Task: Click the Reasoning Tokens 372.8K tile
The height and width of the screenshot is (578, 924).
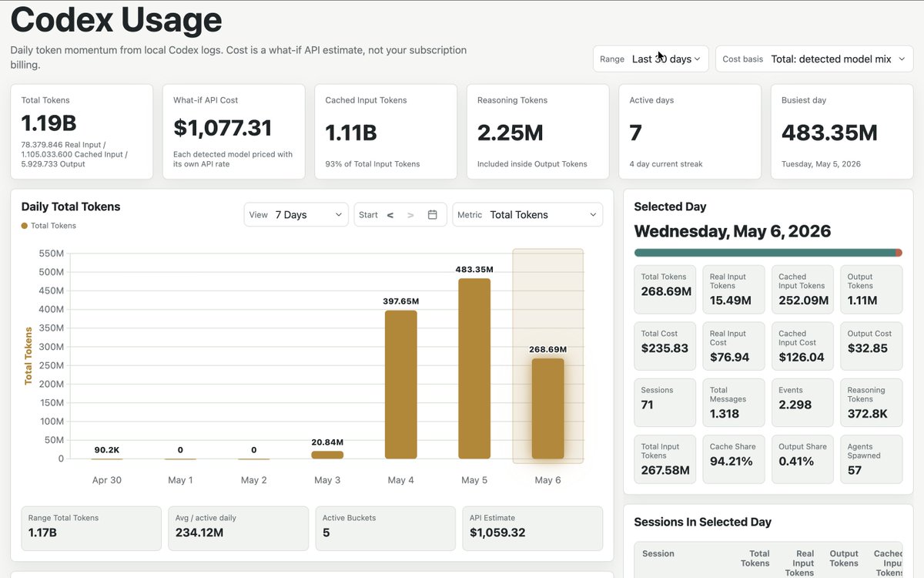Action: (872, 402)
